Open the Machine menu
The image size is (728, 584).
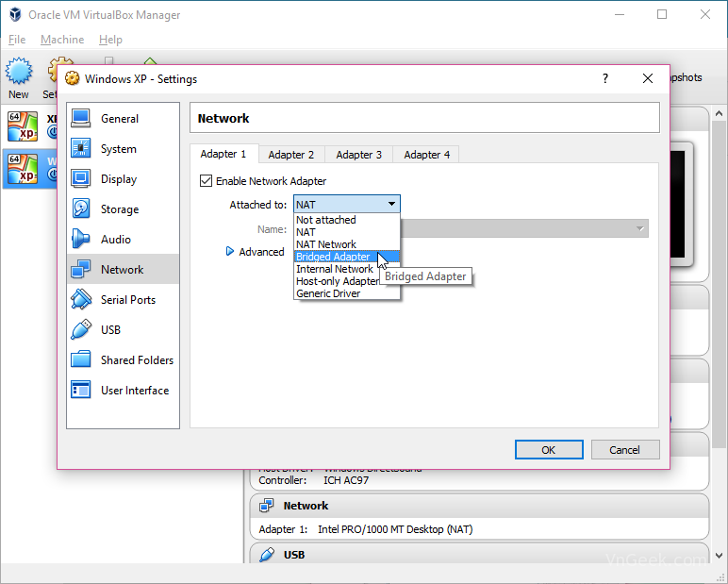[62, 40]
